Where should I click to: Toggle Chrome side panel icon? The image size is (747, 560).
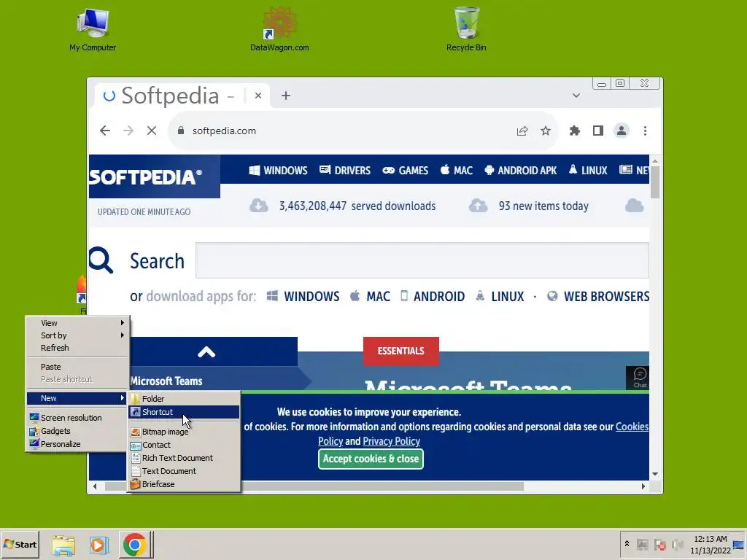coord(598,131)
